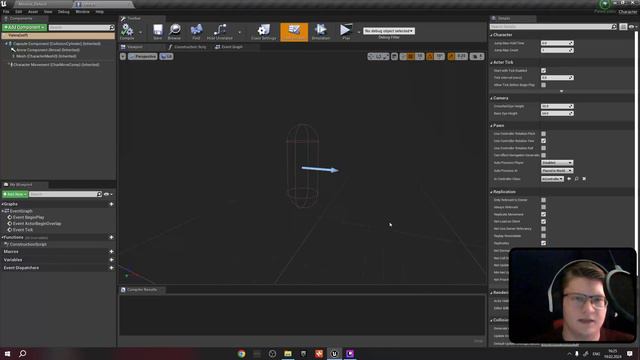
Task: Click Add New in My Blueprint
Action: (x=15, y=194)
